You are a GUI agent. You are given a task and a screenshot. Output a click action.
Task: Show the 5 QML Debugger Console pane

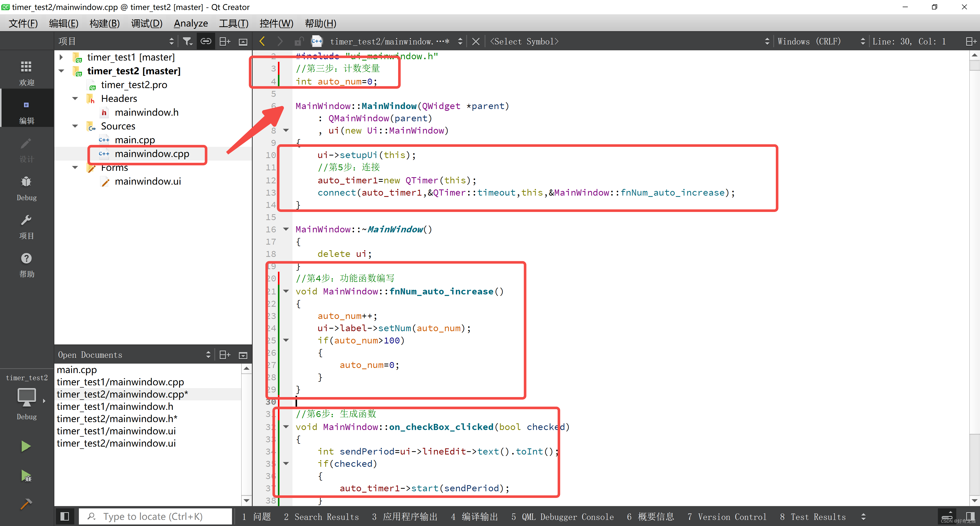[562, 517]
